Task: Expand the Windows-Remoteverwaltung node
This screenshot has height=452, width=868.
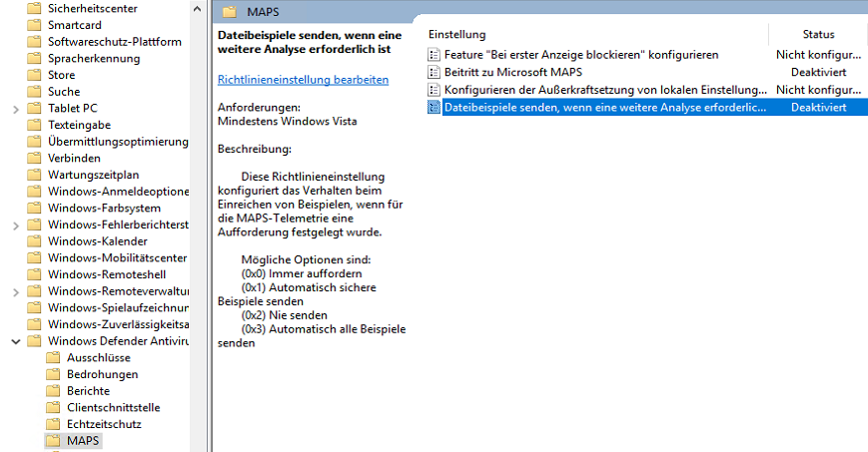Action: [x=15, y=291]
